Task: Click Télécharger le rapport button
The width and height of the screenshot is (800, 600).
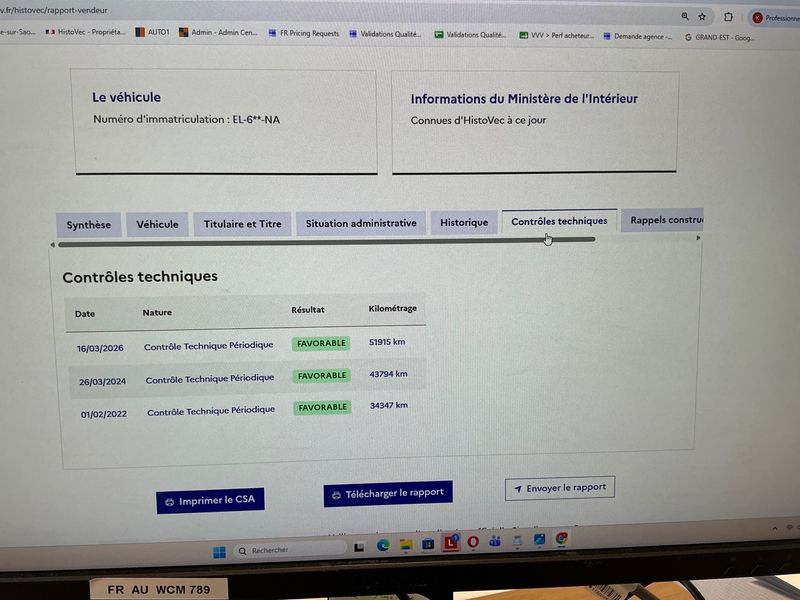Action: 388,494
